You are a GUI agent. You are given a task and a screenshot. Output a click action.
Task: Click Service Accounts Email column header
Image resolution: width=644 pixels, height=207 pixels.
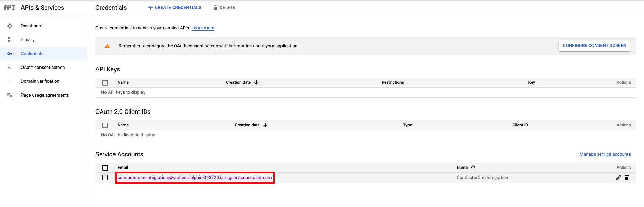pyautogui.click(x=123, y=168)
